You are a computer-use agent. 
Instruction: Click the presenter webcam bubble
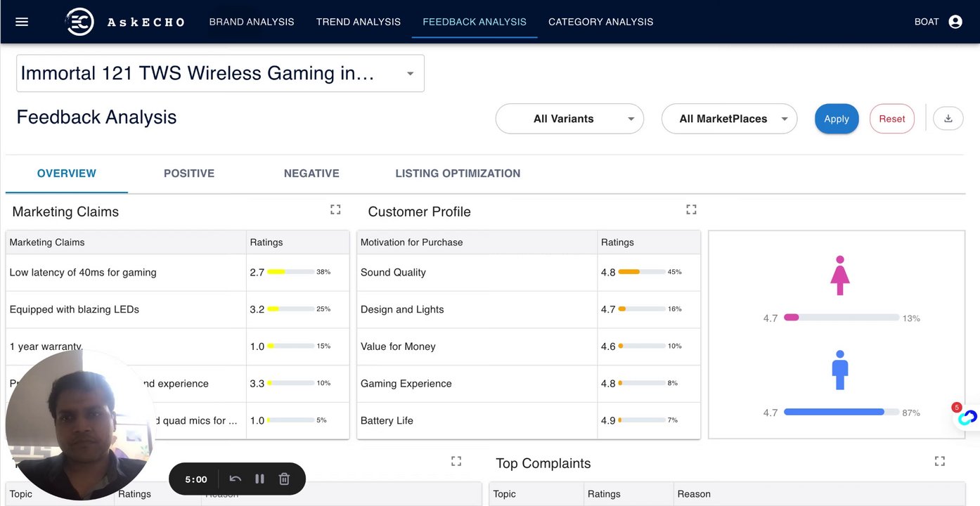(79, 424)
